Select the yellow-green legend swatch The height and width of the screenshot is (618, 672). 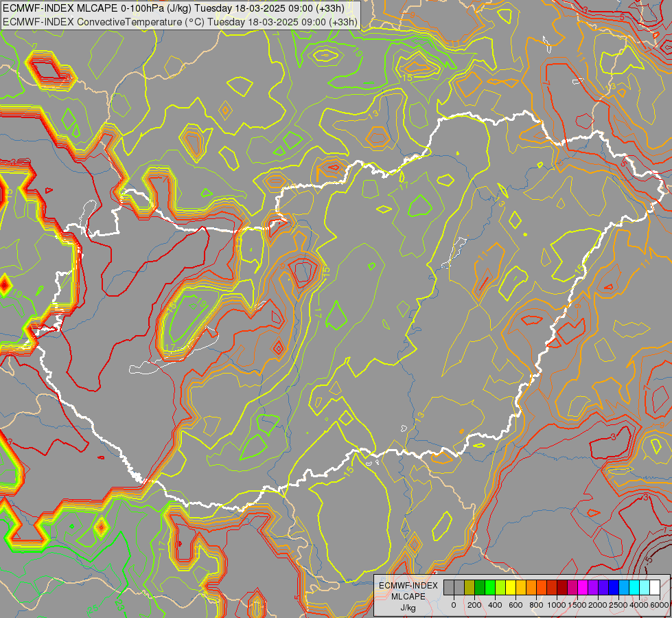point(500,588)
